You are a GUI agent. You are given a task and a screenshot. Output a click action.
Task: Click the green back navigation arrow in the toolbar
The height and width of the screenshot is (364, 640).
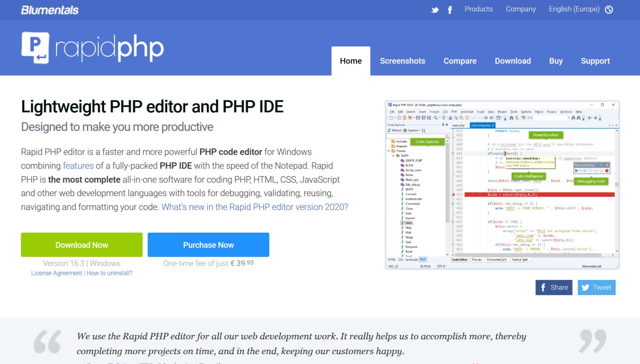click(590, 118)
